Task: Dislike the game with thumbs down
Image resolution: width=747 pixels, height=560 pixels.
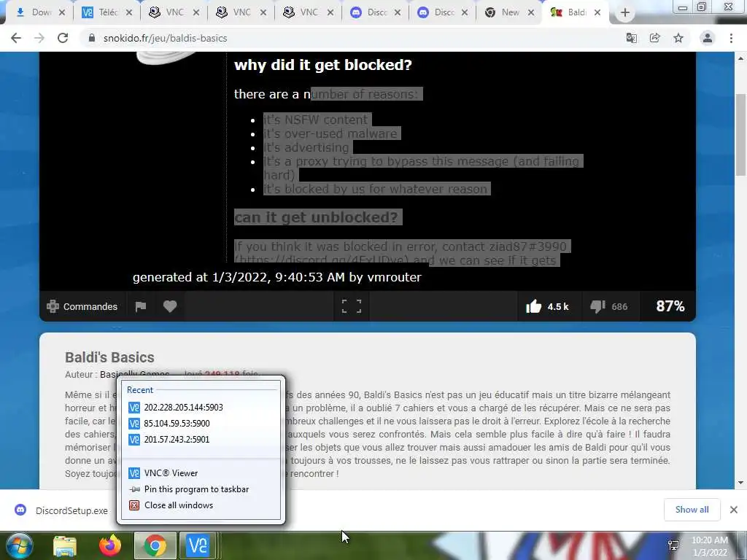Action: pos(609,307)
